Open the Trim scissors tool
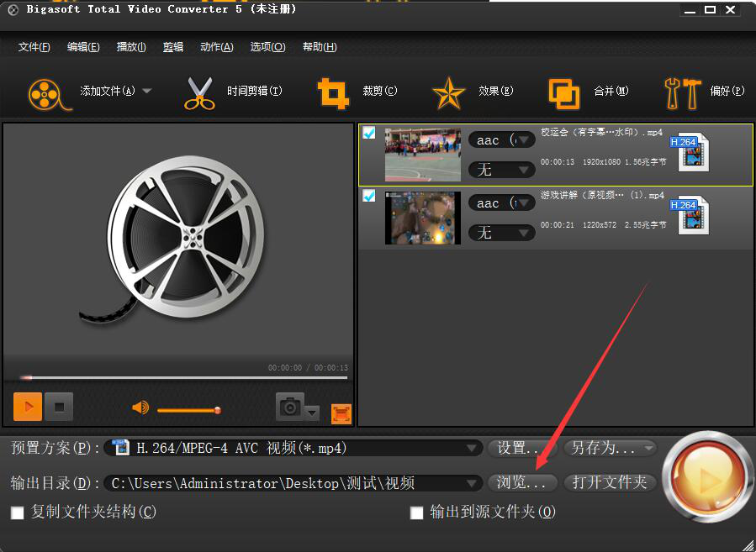Image resolution: width=756 pixels, height=552 pixels. (199, 93)
